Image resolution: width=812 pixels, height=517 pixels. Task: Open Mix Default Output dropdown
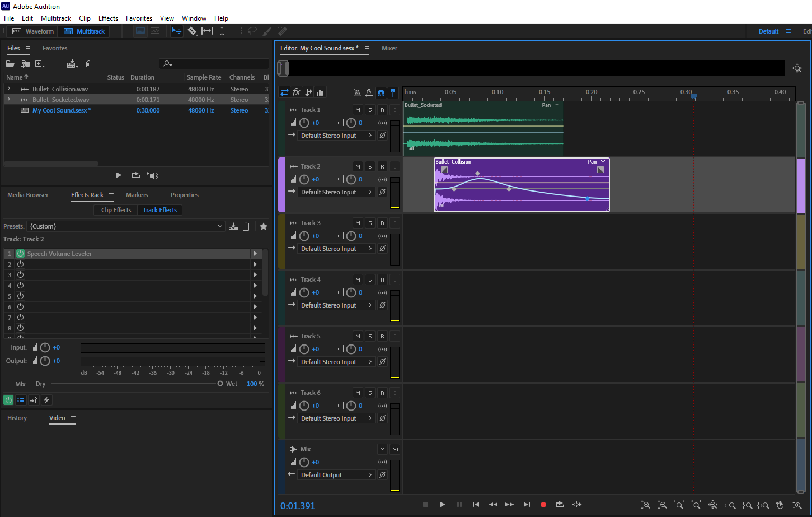point(336,475)
